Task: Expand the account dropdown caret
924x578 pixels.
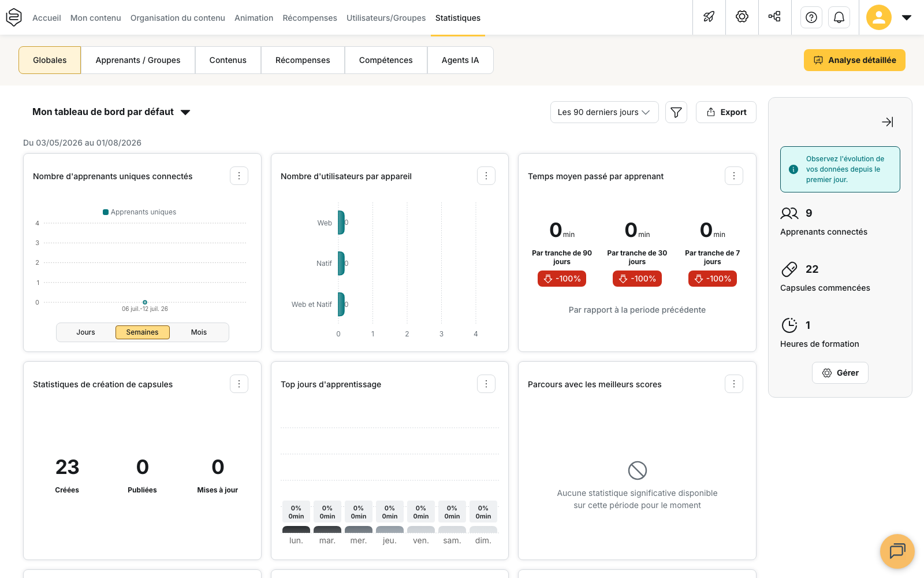Action: [x=907, y=17]
